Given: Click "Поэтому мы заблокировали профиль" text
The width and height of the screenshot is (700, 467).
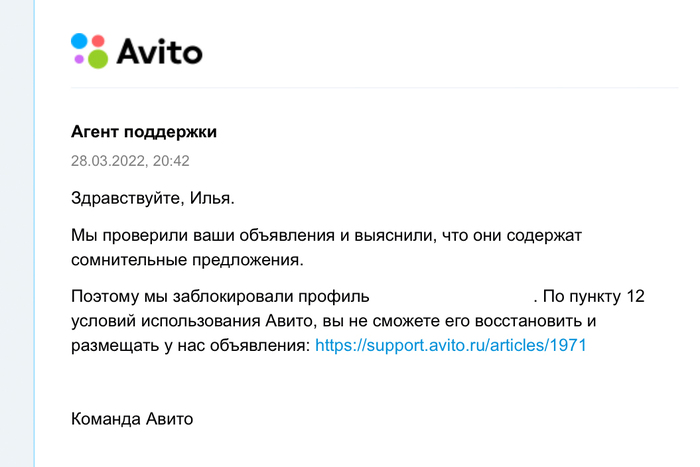Looking at the screenshot, I should [x=221, y=297].
